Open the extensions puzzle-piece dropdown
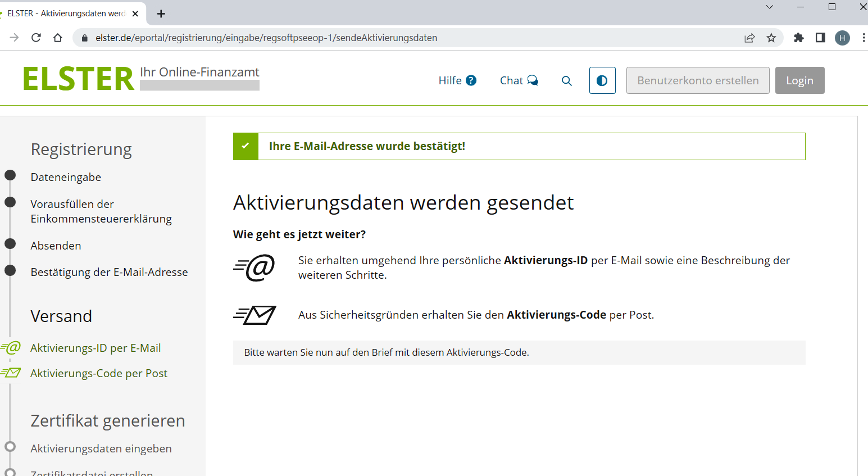 pos(799,38)
